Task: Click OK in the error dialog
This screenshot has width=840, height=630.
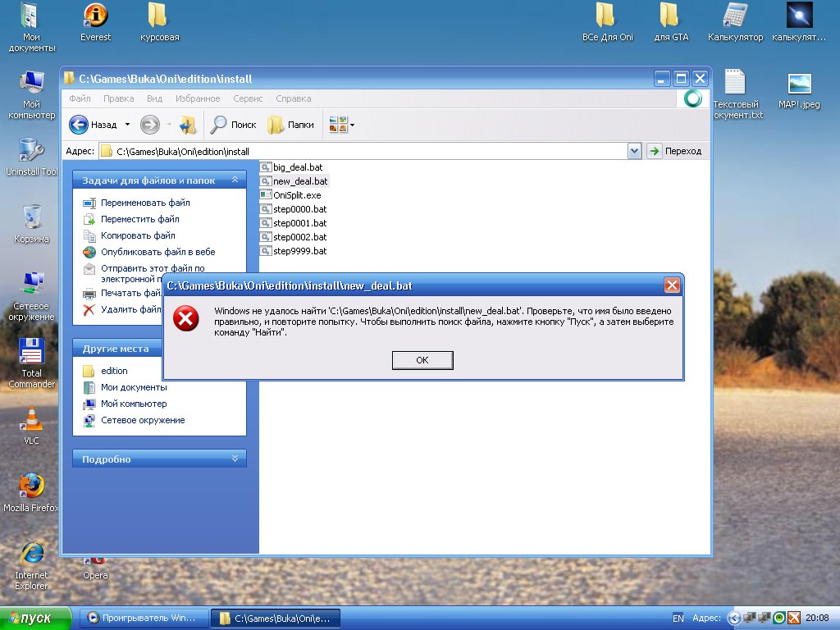Action: point(422,360)
